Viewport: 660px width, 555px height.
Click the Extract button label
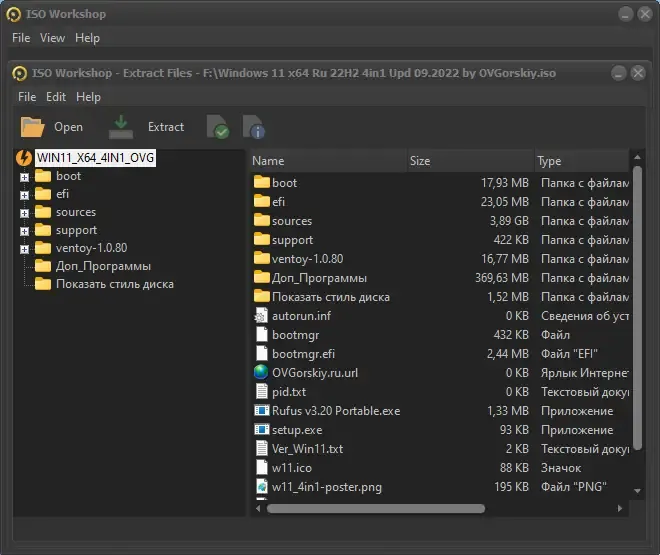click(x=166, y=127)
